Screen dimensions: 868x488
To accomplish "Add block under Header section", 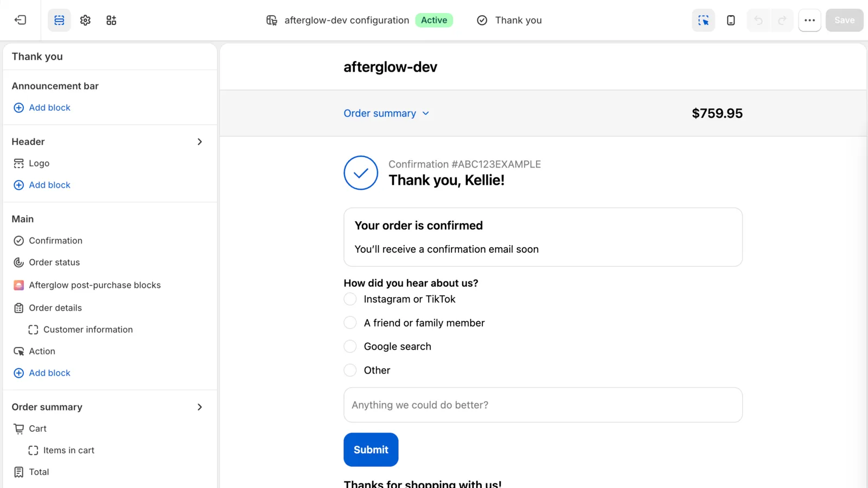I will pos(42,185).
